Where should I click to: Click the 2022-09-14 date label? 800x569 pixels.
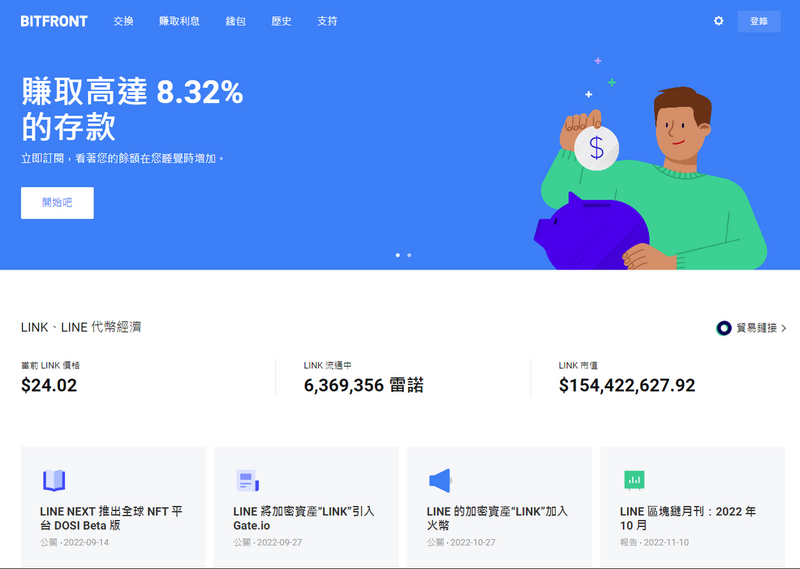86,542
